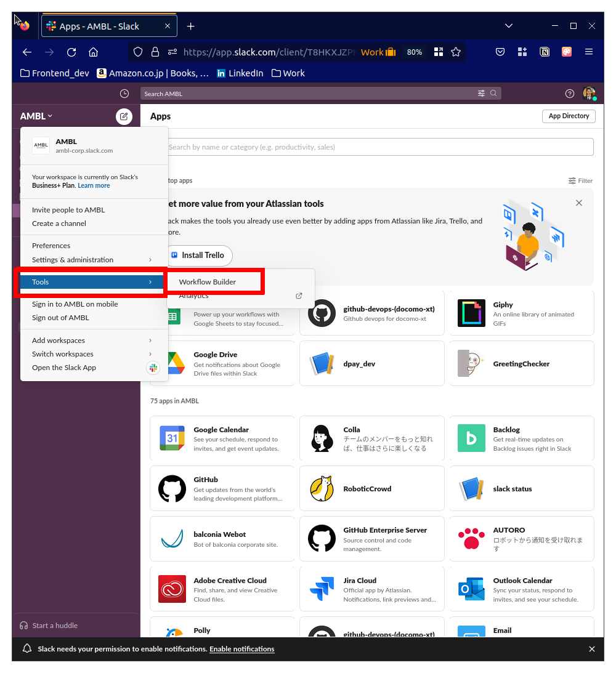Click the Adobe Creative Cloud icon
This screenshot has width=616, height=673.
coord(172,589)
